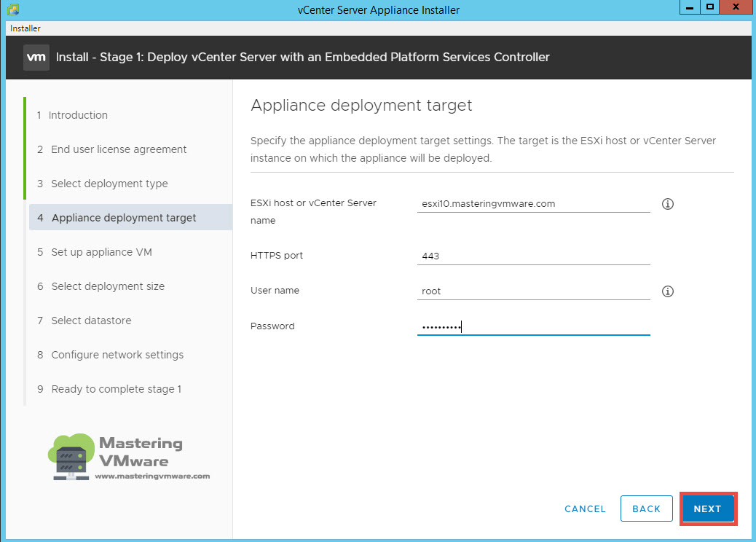
Task: Focus the ESXi host or vCenter Server name field
Action: coord(533,203)
